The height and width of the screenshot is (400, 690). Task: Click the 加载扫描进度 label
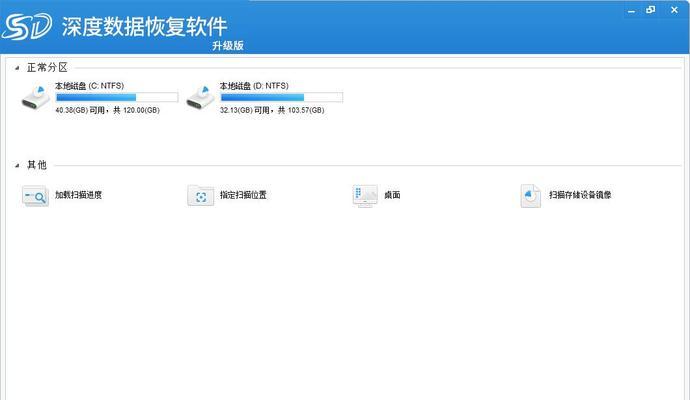(x=78, y=195)
